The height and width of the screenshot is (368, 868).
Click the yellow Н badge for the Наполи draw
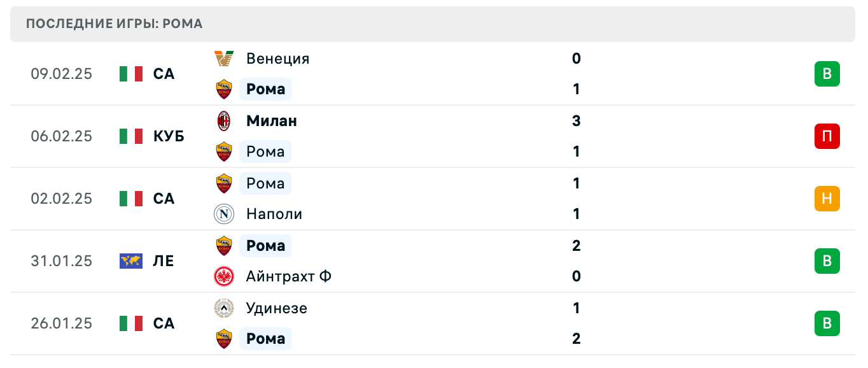coord(827,199)
